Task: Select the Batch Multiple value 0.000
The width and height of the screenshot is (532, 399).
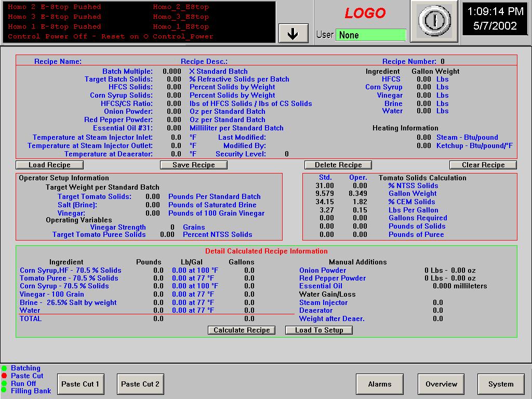Action: (171, 72)
